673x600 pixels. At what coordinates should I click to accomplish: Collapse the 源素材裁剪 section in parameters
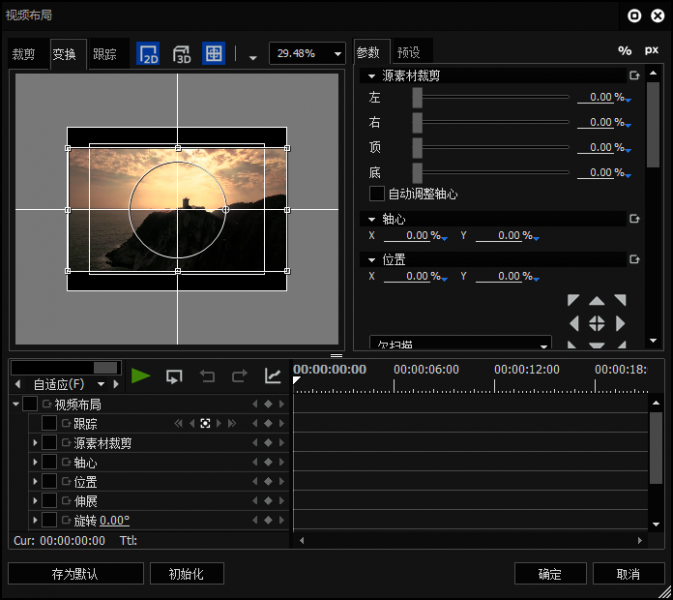[x=372, y=76]
